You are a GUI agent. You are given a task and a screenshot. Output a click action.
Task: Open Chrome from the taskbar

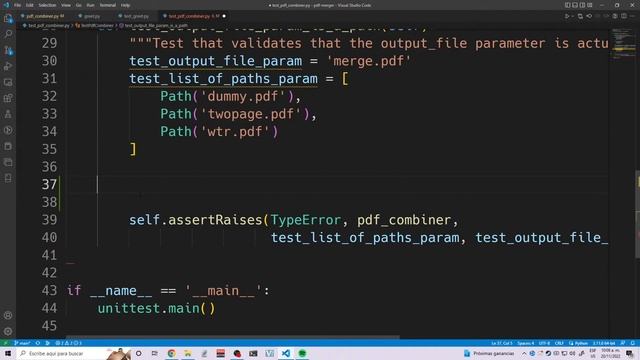[x=171, y=353]
